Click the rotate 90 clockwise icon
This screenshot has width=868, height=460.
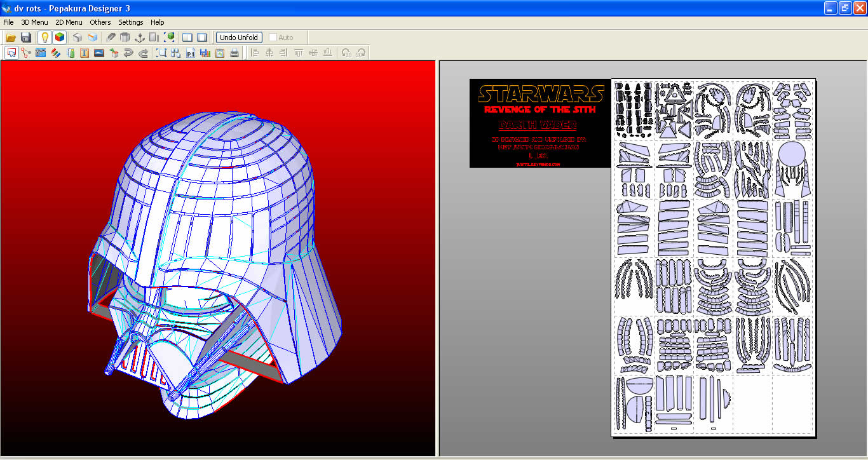[x=361, y=53]
